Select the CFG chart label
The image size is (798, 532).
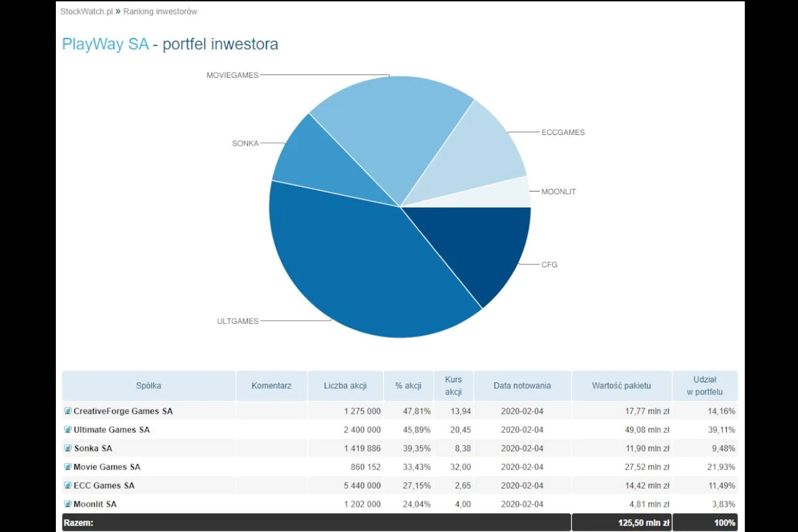[x=549, y=265]
